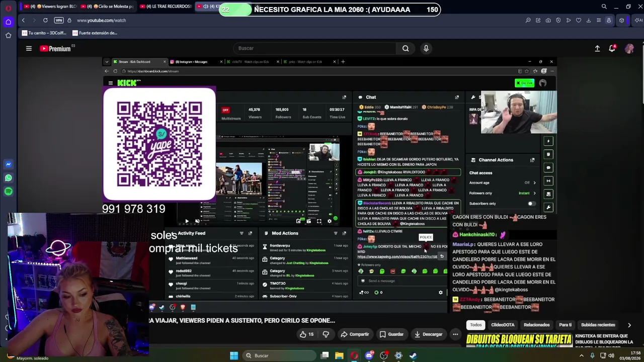Screen dimensions: 644x362
Task: Expand Followers only Instant setting
Action: click(x=534, y=193)
